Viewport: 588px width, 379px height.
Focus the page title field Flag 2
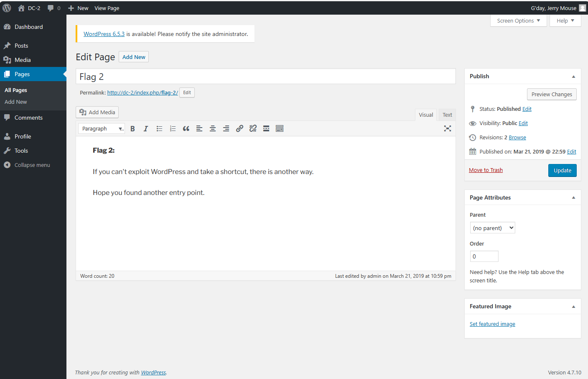(x=266, y=77)
